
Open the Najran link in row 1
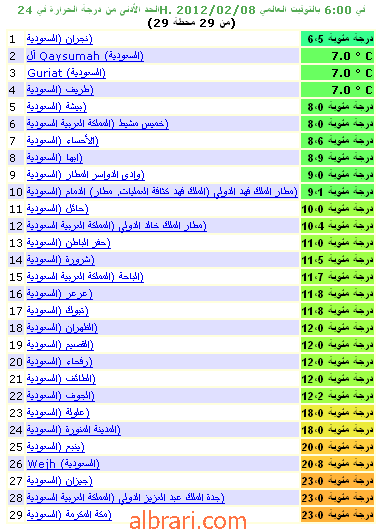59,39
